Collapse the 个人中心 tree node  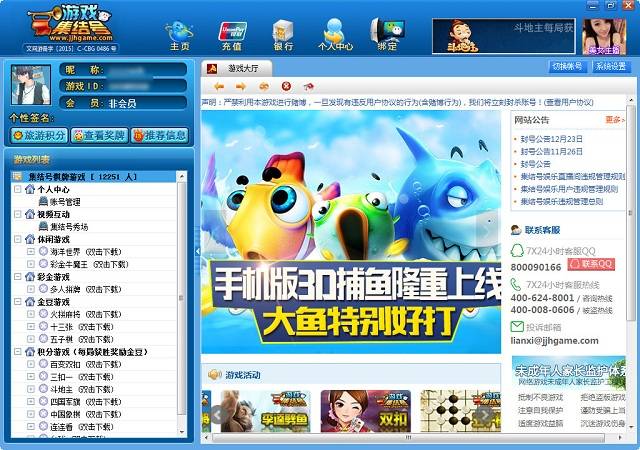pyautogui.click(x=18, y=189)
